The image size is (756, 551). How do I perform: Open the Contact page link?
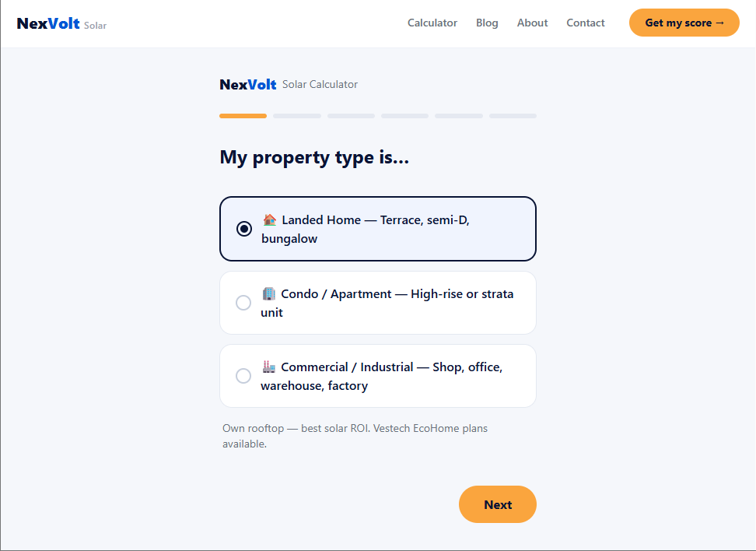[x=586, y=23]
